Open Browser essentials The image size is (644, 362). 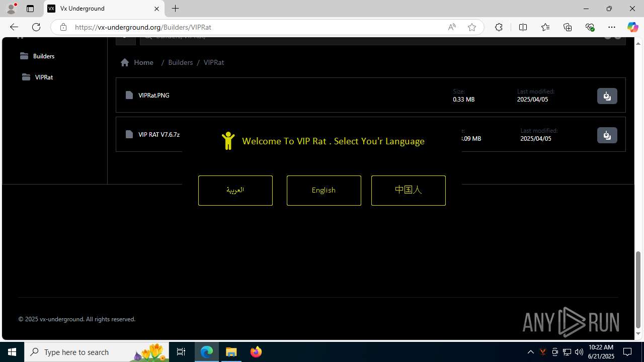point(590,27)
